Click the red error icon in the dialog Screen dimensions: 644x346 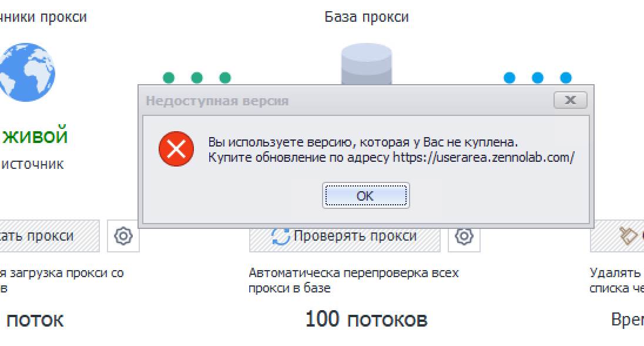[176, 149]
